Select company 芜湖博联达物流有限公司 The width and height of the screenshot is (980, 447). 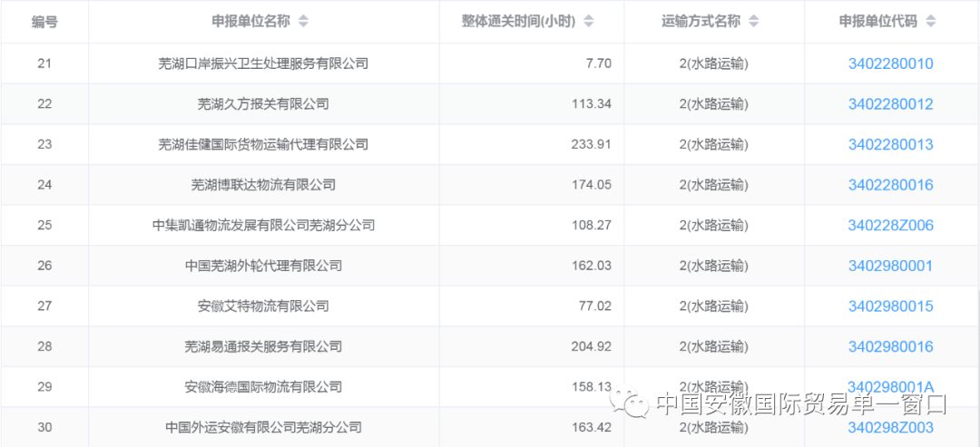263,185
